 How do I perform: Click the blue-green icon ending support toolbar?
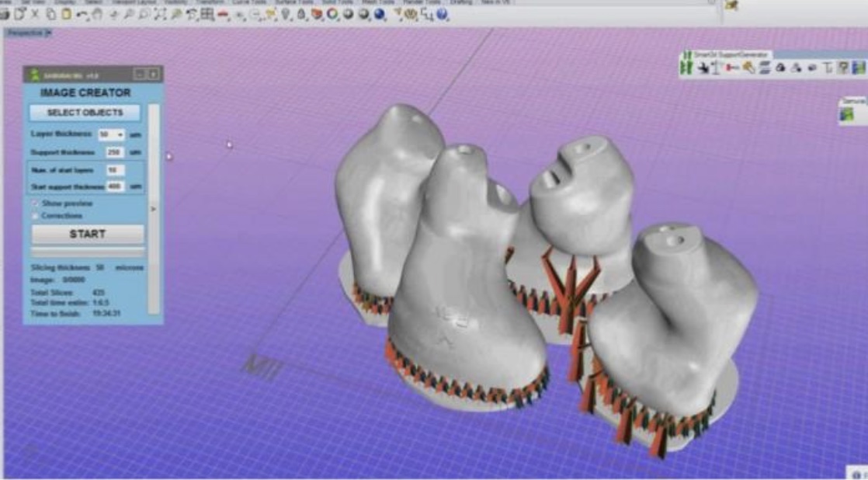(x=859, y=68)
